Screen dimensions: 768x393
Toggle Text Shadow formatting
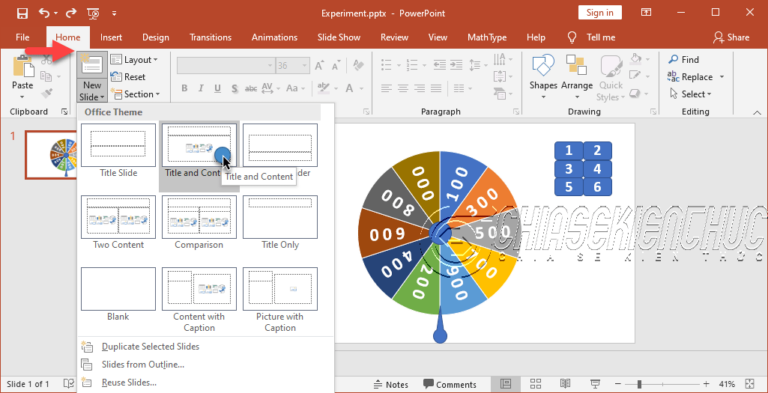(x=234, y=89)
